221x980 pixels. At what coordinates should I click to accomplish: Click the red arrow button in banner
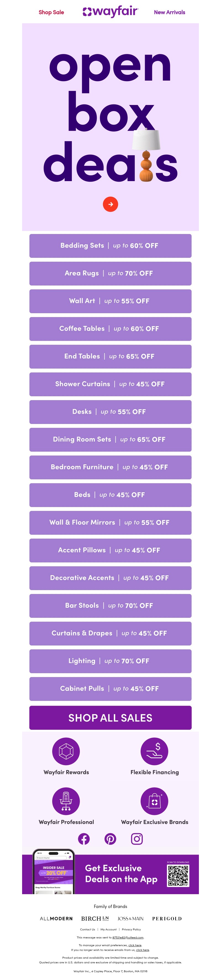(x=110, y=204)
